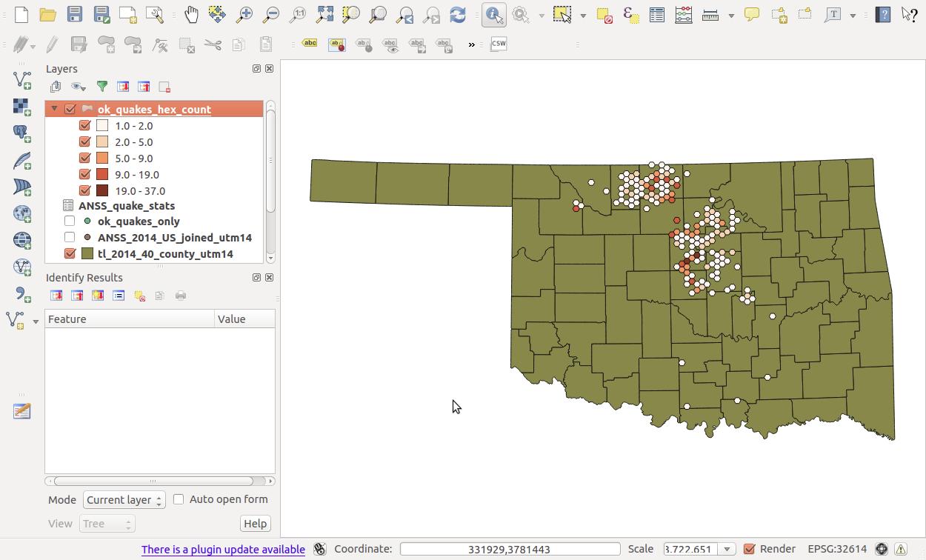926x560 pixels.
Task: Show the ok_quakes_only layer
Action: click(70, 221)
